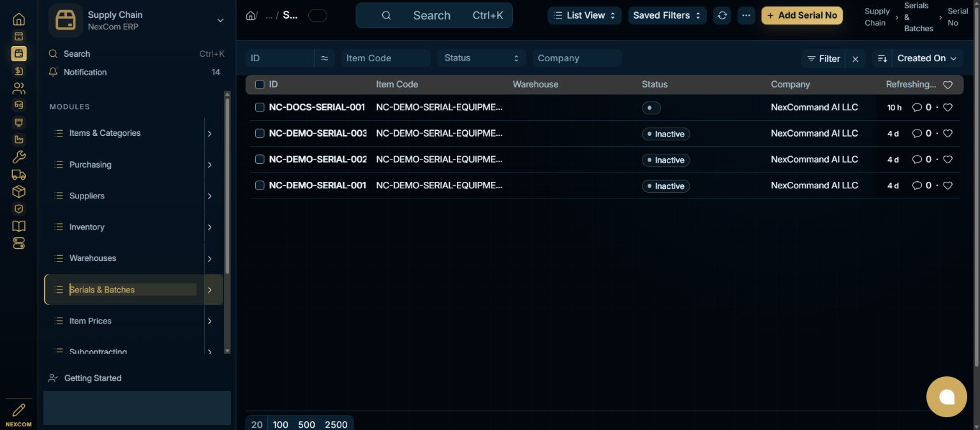The height and width of the screenshot is (430, 980).
Task: Set page size to 100
Action: click(x=281, y=424)
